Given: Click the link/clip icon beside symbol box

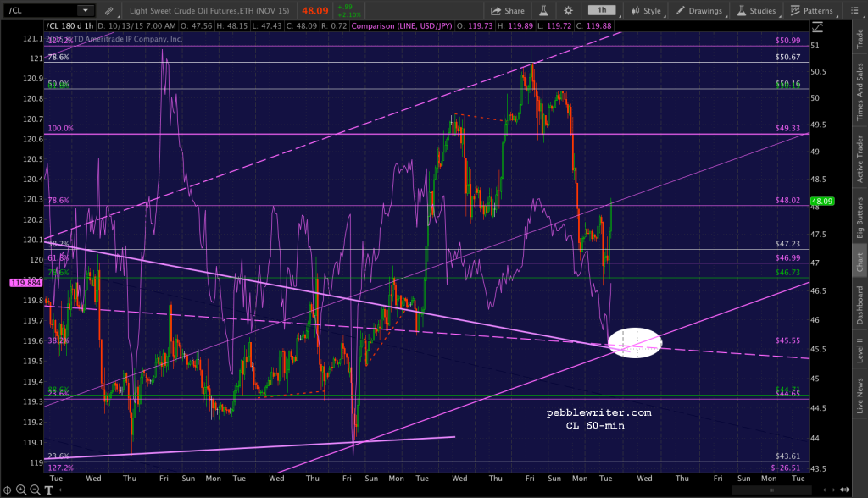Looking at the screenshot, I should pos(109,10).
